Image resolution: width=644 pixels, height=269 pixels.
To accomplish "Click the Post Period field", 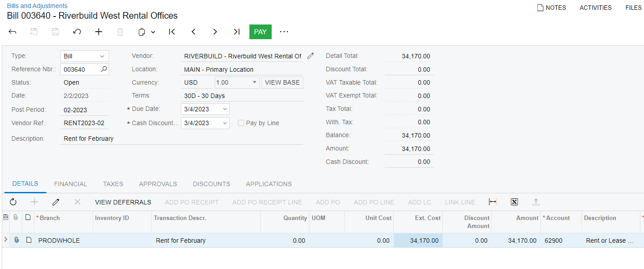I will 84,110.
